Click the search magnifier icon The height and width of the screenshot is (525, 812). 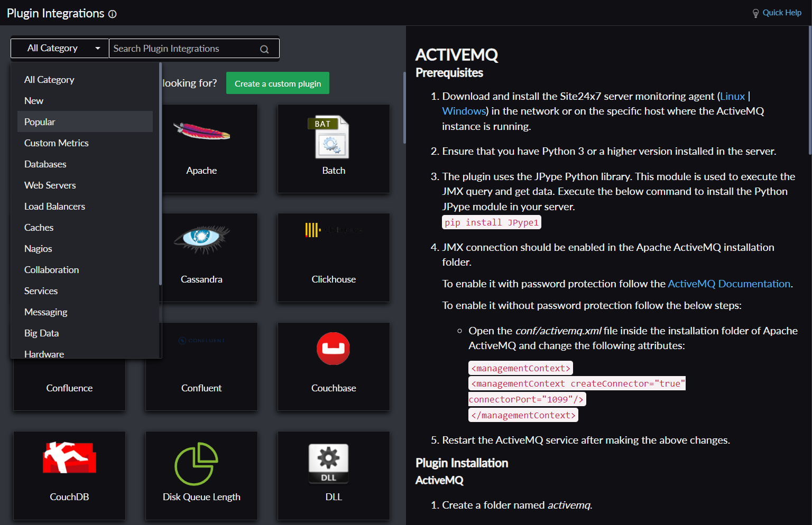[264, 49]
